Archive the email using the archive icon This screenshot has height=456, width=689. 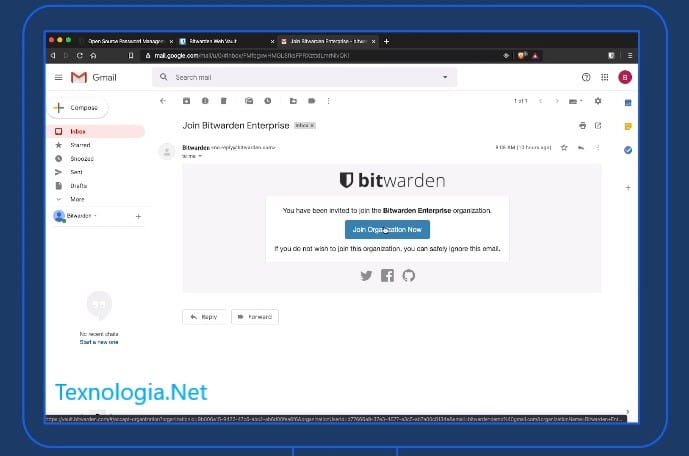click(x=186, y=101)
